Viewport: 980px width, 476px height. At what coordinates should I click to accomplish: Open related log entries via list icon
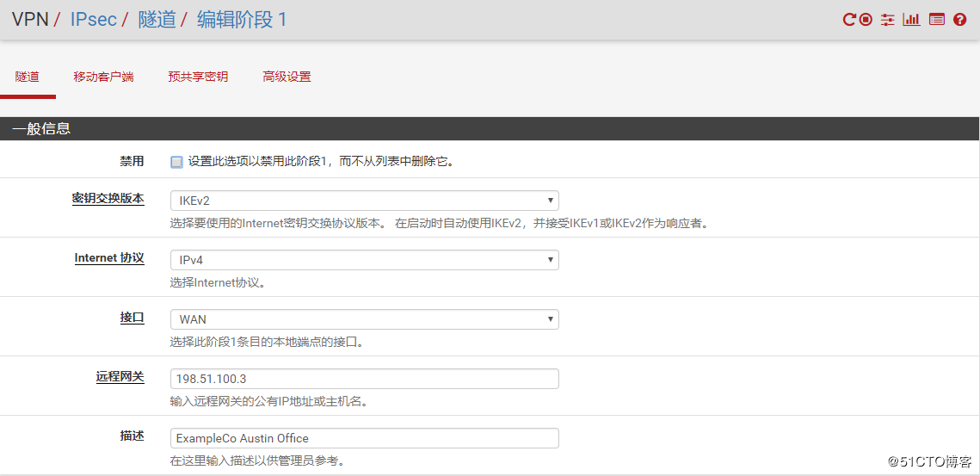pyautogui.click(x=937, y=20)
